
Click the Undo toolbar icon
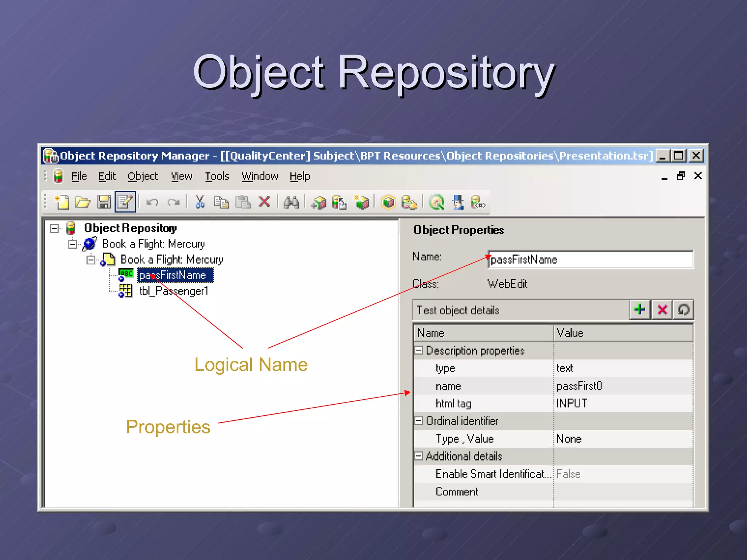pos(152,202)
